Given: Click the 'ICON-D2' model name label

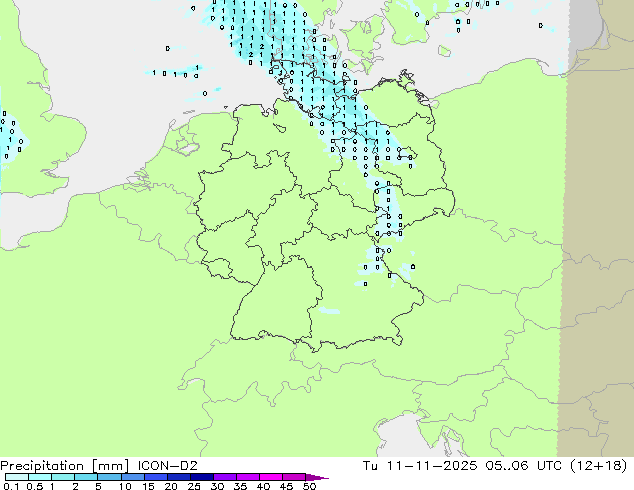Looking at the screenshot, I should [x=167, y=466].
